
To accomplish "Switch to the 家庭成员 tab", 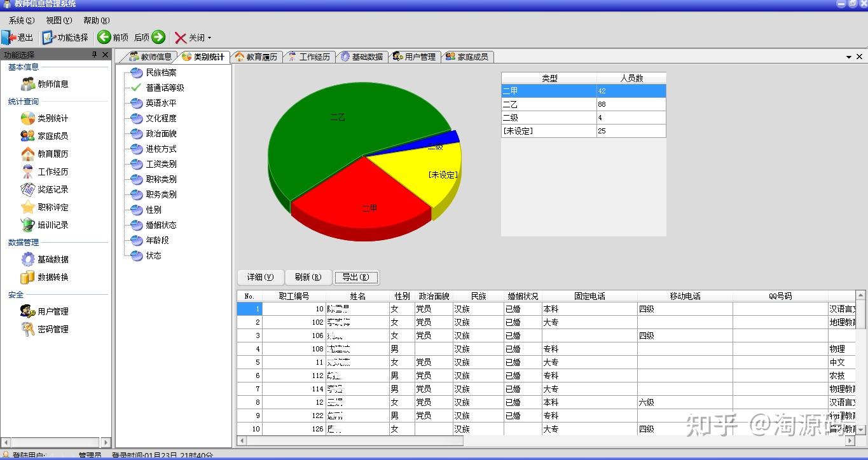I will click(467, 57).
